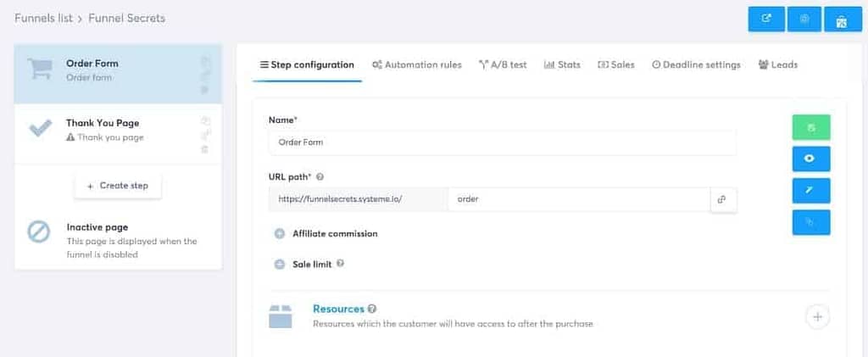Switch to Deadline settings tab
The image size is (868, 357).
697,64
